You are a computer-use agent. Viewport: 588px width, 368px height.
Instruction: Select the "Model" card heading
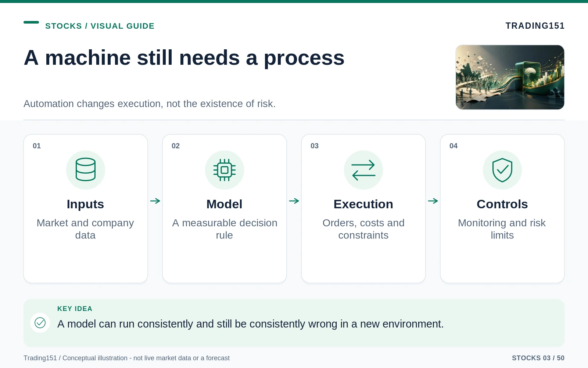[225, 204]
